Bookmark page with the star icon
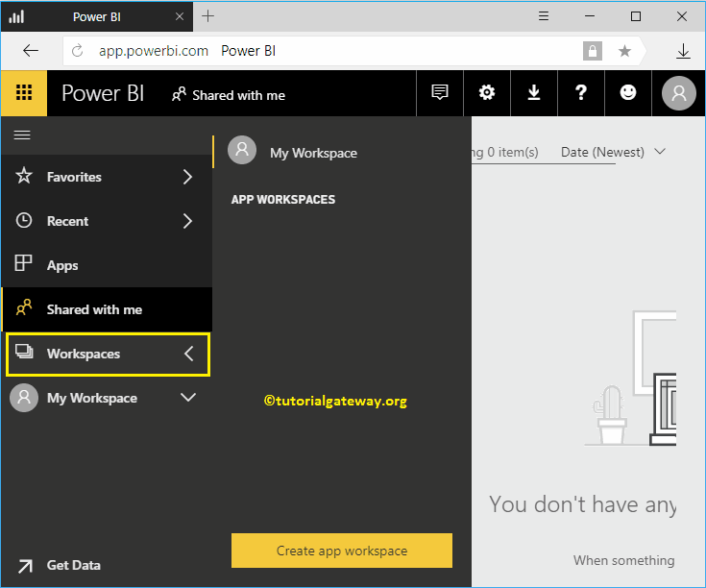 point(624,51)
